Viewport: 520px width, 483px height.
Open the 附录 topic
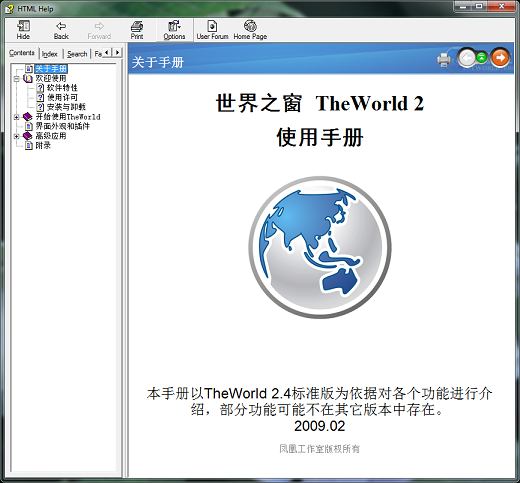[x=43, y=145]
